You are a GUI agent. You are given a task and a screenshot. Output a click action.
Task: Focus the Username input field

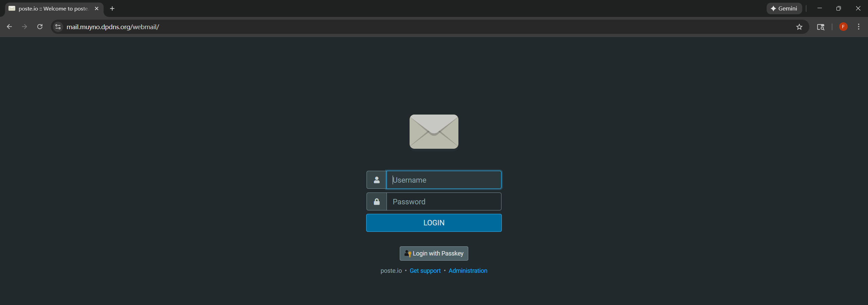443,180
